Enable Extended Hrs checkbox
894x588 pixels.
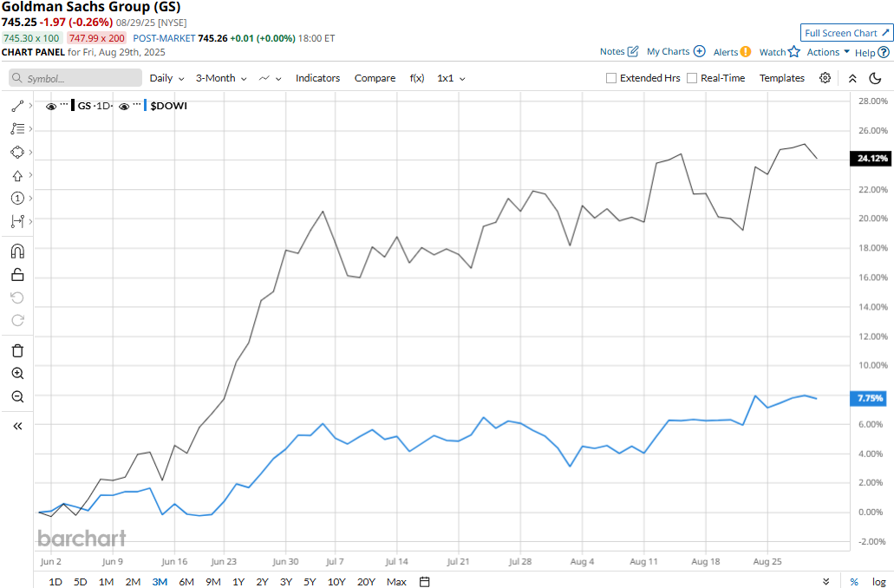coord(611,78)
